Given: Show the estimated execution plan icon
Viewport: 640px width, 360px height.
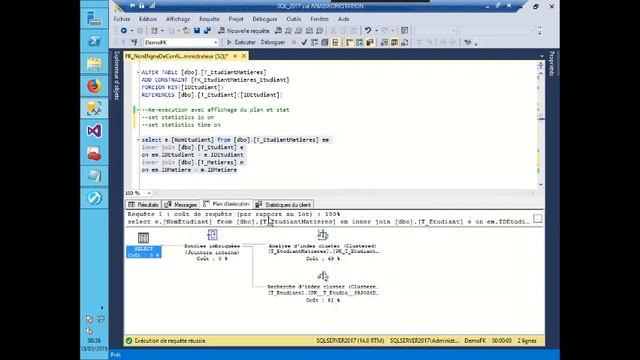Looking at the screenshot, I should (315, 42).
